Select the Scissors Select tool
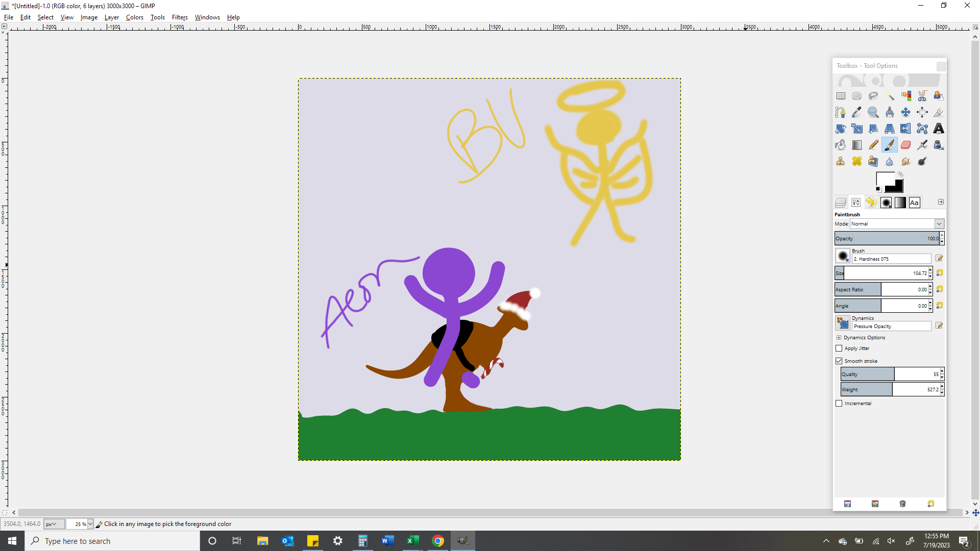The image size is (980, 551). [x=922, y=96]
